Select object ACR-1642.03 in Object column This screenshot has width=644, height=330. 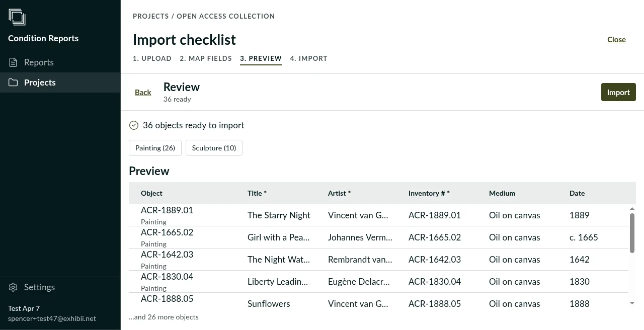pos(167,255)
